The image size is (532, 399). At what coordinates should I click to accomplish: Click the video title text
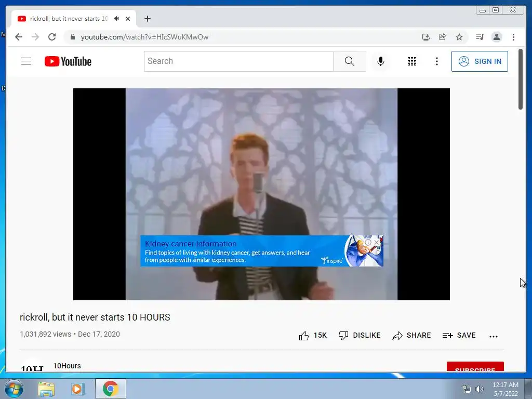(x=95, y=317)
